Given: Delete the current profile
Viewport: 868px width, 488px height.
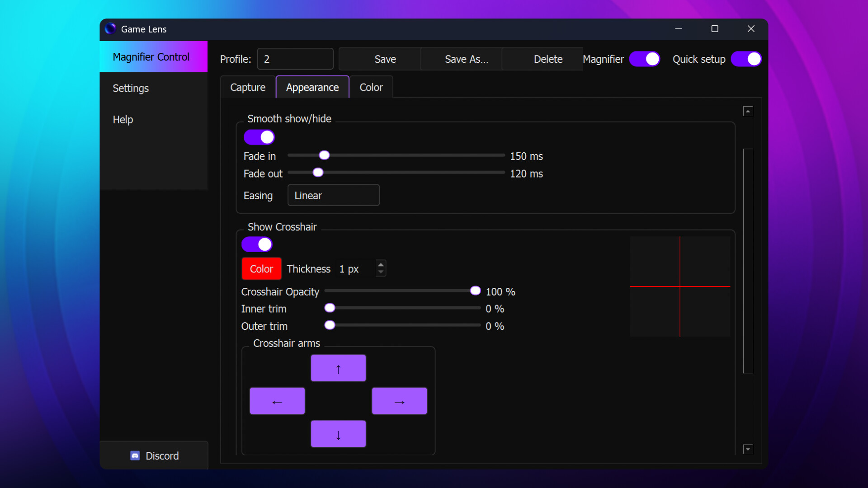Looking at the screenshot, I should [x=547, y=59].
